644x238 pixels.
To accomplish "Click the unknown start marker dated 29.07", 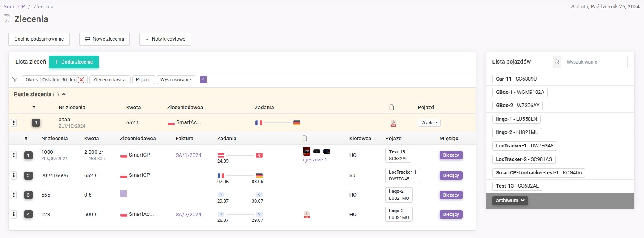I will [221, 195].
